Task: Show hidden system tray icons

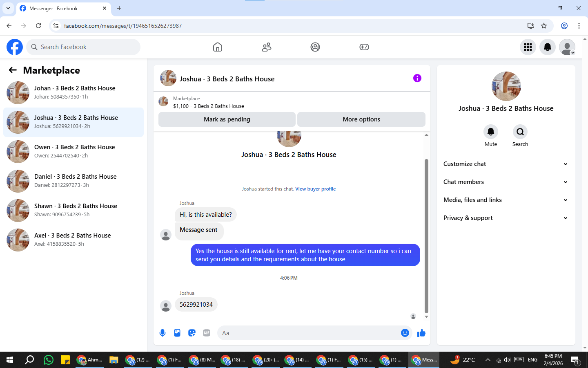Action: (x=488, y=360)
